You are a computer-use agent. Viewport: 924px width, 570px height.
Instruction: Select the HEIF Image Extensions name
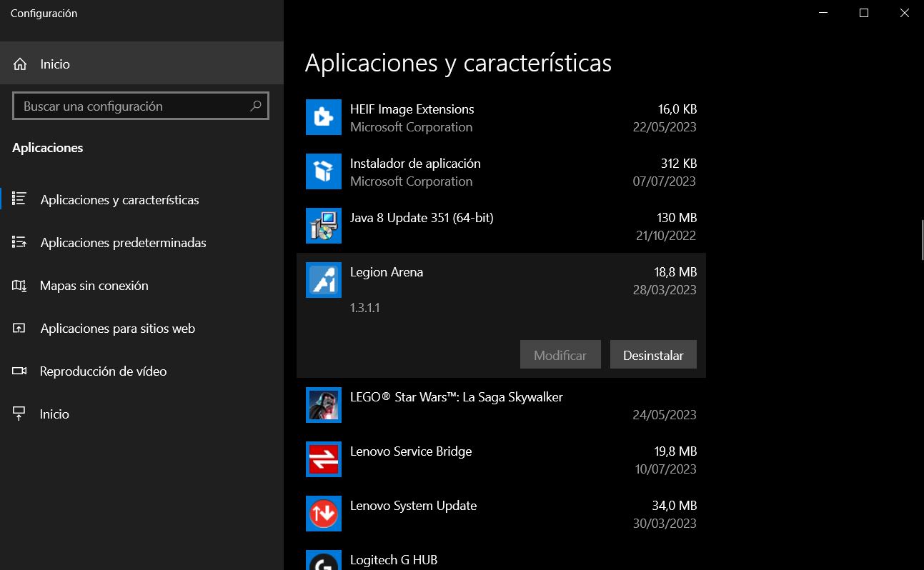[412, 109]
